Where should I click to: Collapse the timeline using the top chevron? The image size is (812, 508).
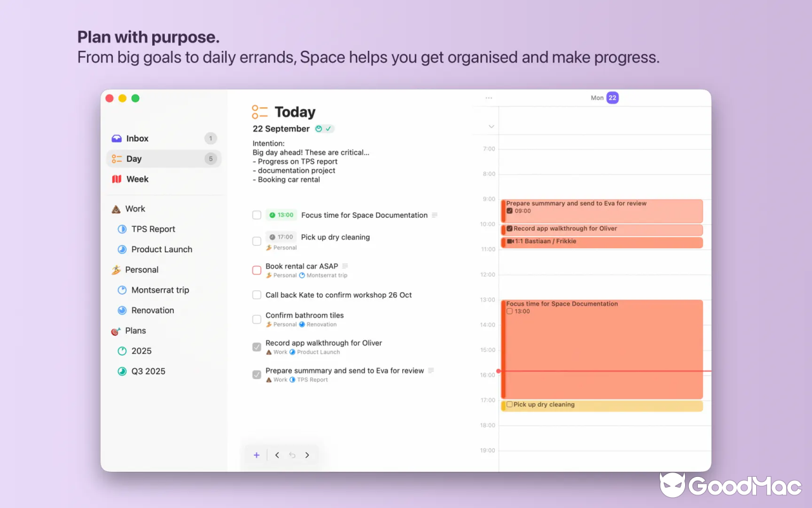tap(491, 126)
